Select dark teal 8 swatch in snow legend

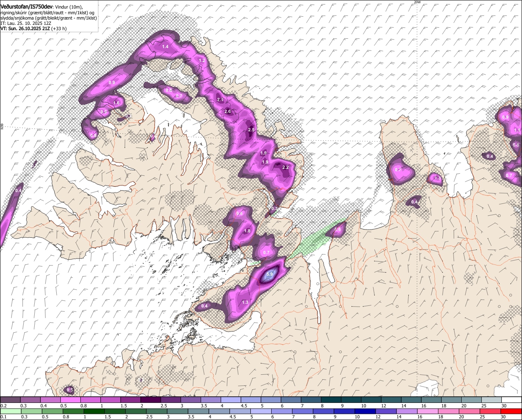(x=331, y=400)
